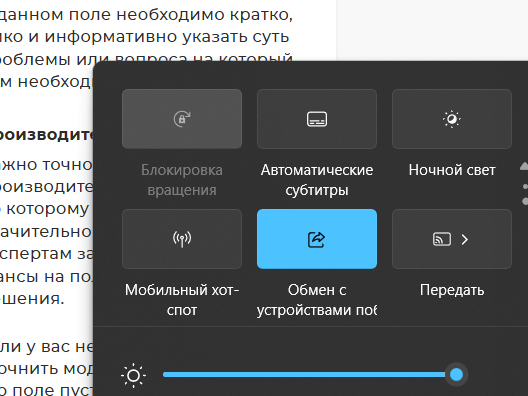Click the 'Ночной свет' label
This screenshot has width=528, height=396.
(x=452, y=170)
